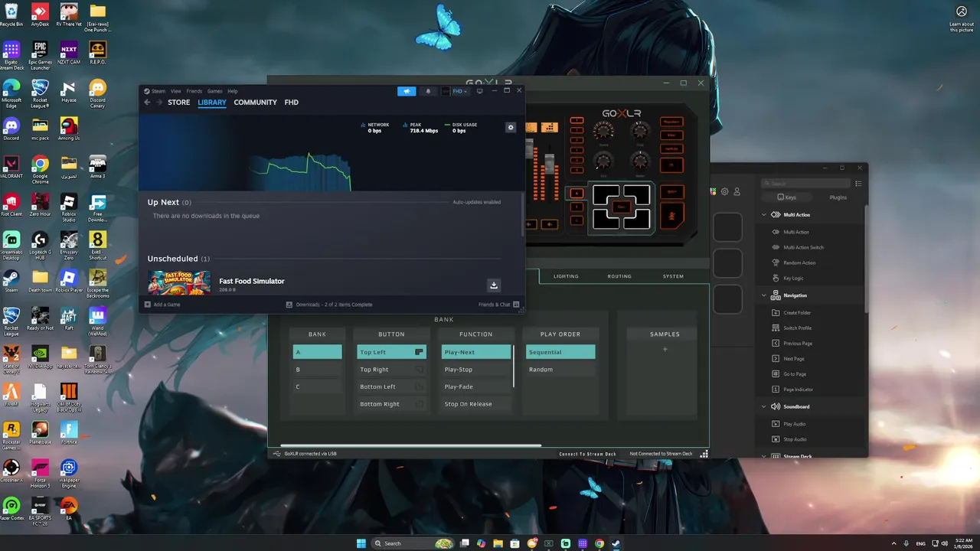Go back with Steam back arrow
The width and height of the screenshot is (980, 551).
click(148, 103)
